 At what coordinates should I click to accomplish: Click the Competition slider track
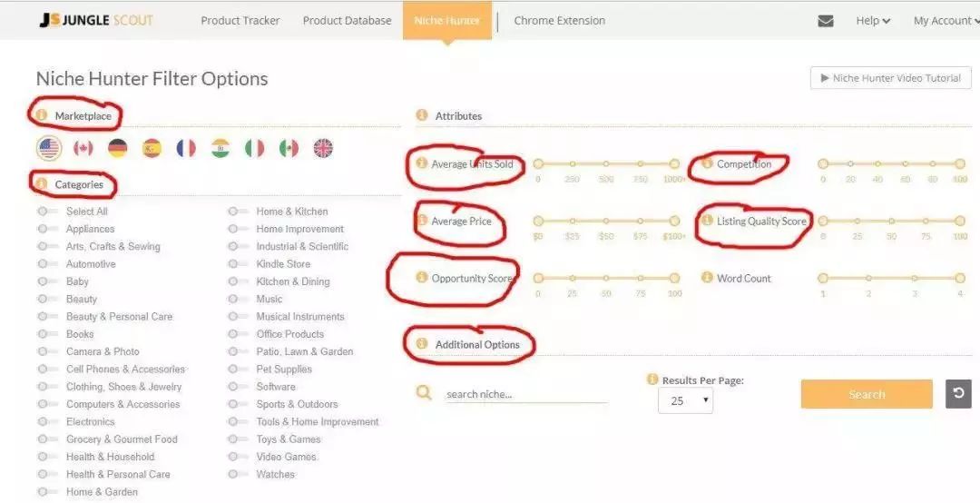(x=892, y=164)
